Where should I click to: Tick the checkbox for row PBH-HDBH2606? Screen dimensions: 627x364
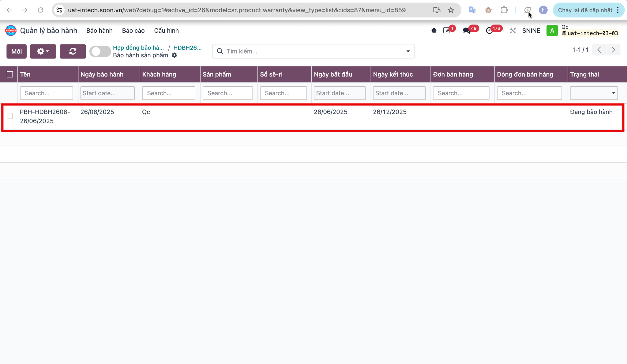(x=10, y=116)
